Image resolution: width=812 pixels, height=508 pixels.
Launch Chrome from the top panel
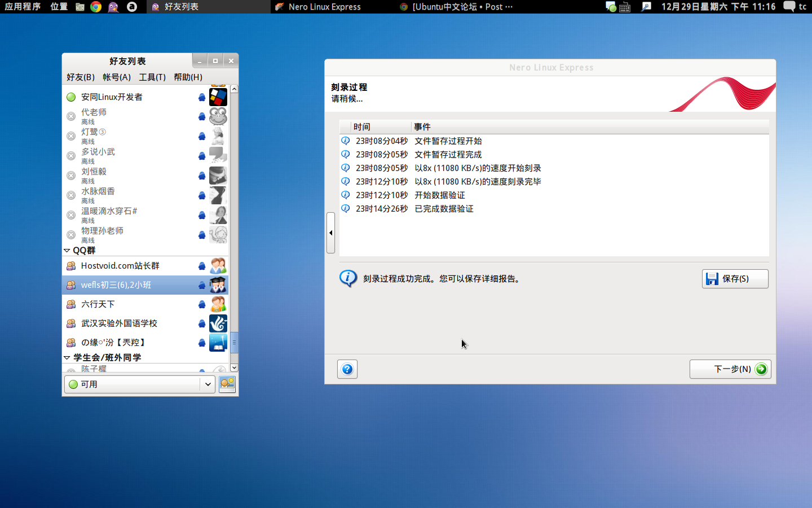[96, 7]
